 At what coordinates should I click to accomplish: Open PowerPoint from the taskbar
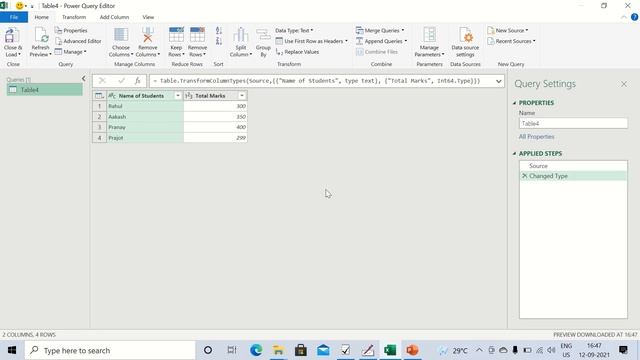[x=412, y=350]
